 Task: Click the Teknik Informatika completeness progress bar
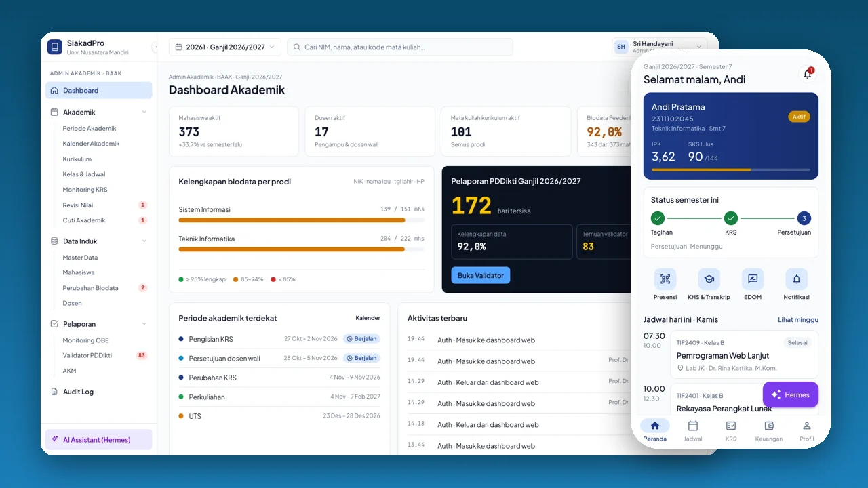(x=302, y=249)
